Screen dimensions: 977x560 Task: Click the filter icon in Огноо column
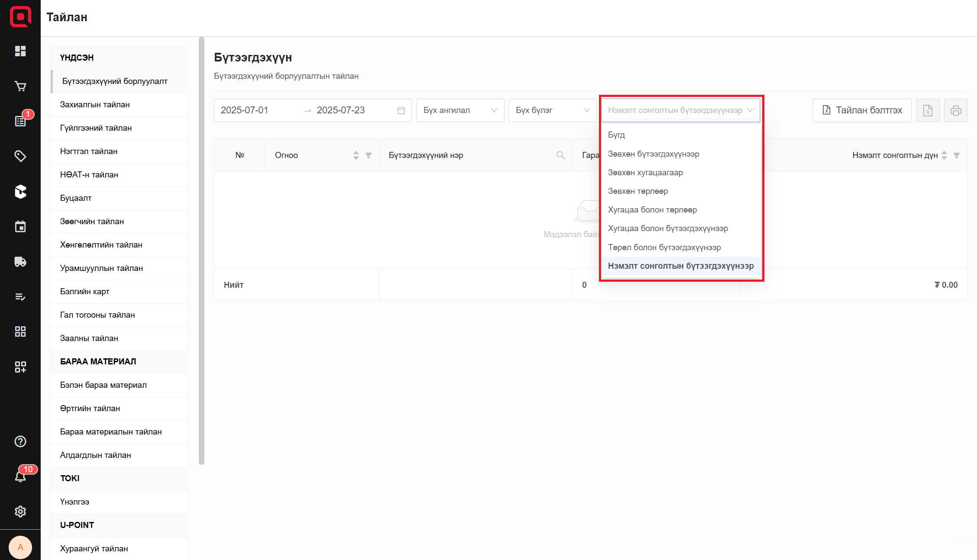pyautogui.click(x=369, y=155)
